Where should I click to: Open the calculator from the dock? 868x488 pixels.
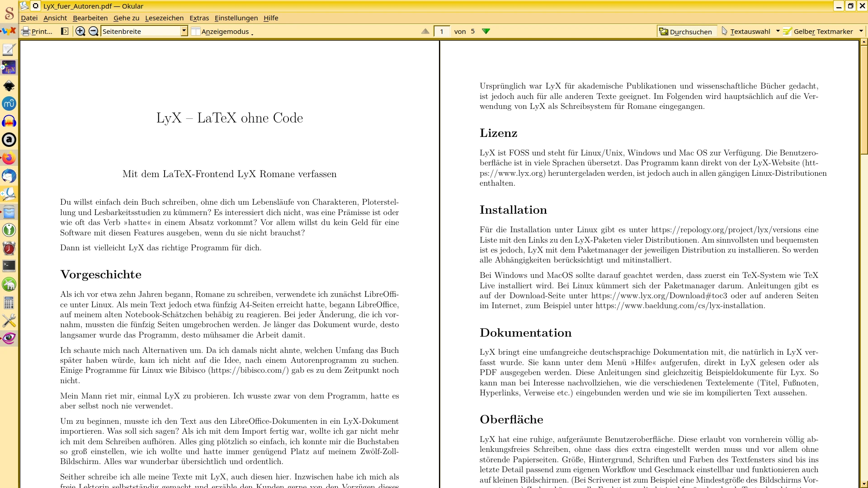[9, 303]
